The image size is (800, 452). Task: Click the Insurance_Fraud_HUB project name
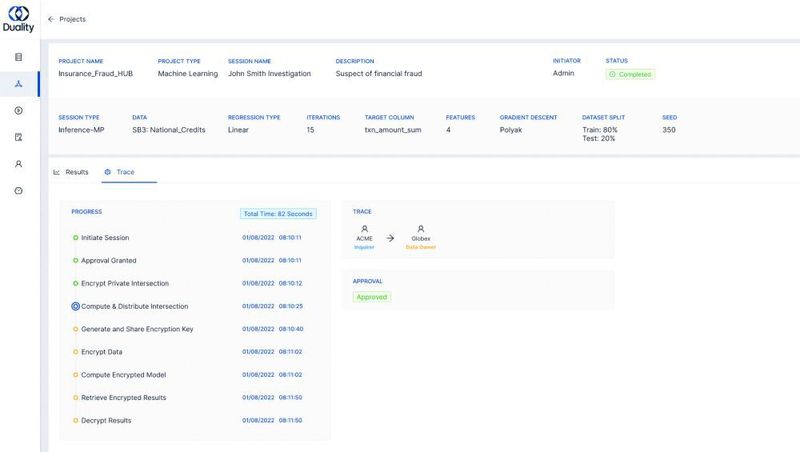tap(95, 74)
